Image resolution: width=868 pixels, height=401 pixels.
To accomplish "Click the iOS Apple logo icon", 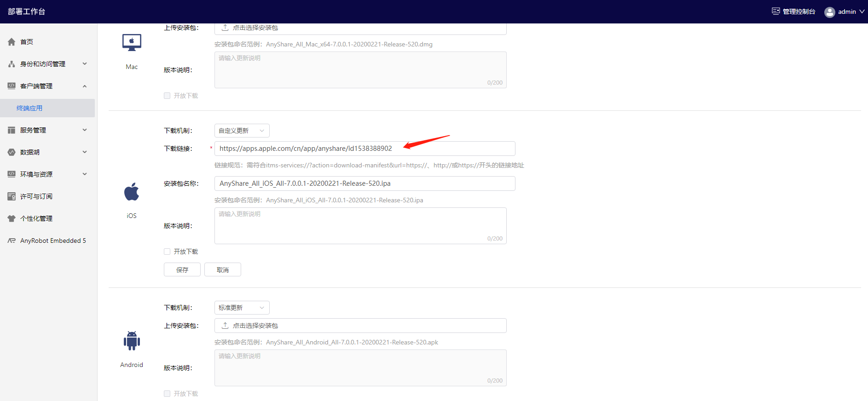I will pyautogui.click(x=132, y=192).
